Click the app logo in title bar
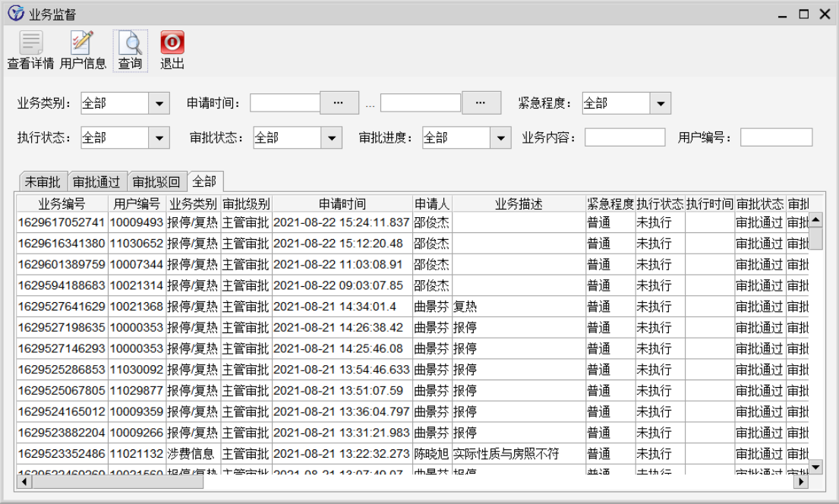 tap(15, 14)
